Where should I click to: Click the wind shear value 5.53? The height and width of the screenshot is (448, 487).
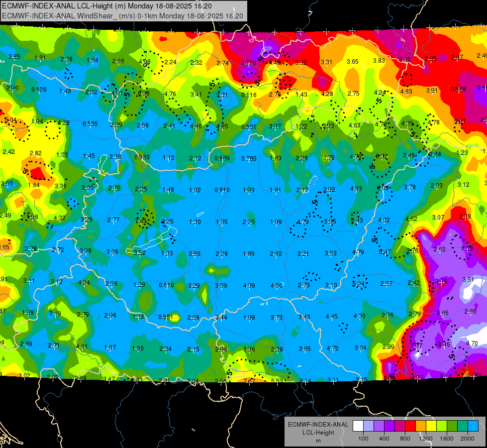pos(277,381)
